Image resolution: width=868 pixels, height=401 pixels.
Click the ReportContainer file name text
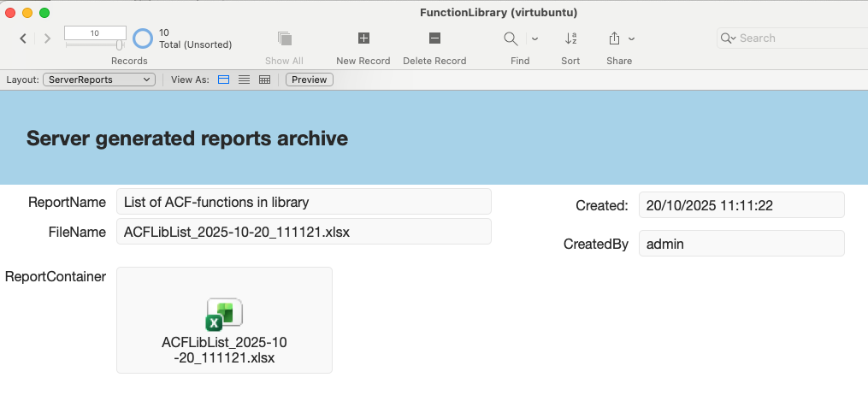[224, 350]
